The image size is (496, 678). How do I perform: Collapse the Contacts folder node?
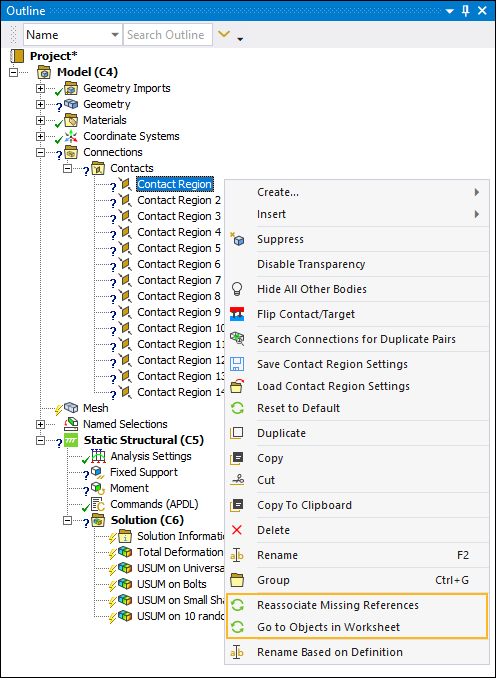[x=67, y=168]
